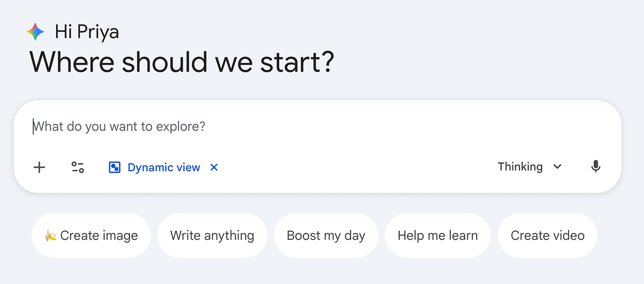Choose the Write anything suggestion

point(212,235)
